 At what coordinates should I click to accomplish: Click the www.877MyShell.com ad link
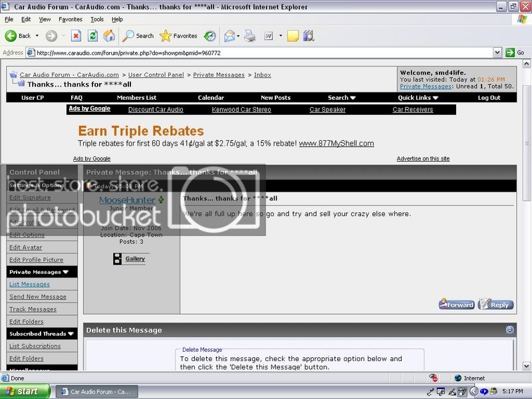[336, 144]
